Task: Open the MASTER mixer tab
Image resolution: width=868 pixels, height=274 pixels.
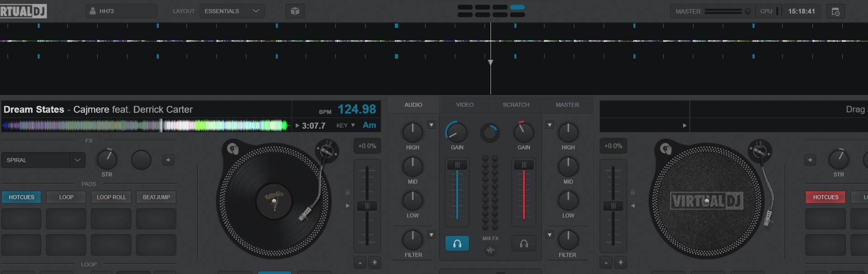Action: pos(567,105)
